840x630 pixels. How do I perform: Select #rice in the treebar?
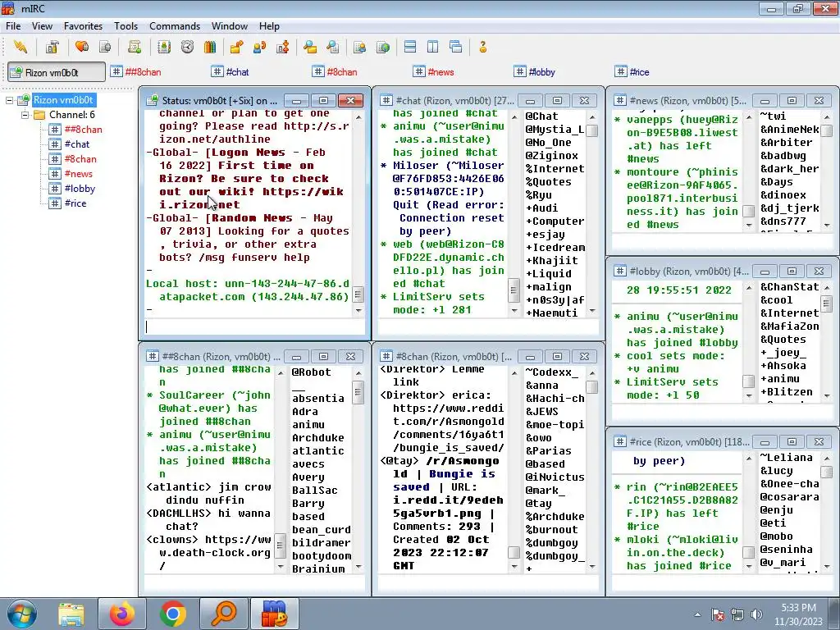tap(75, 203)
